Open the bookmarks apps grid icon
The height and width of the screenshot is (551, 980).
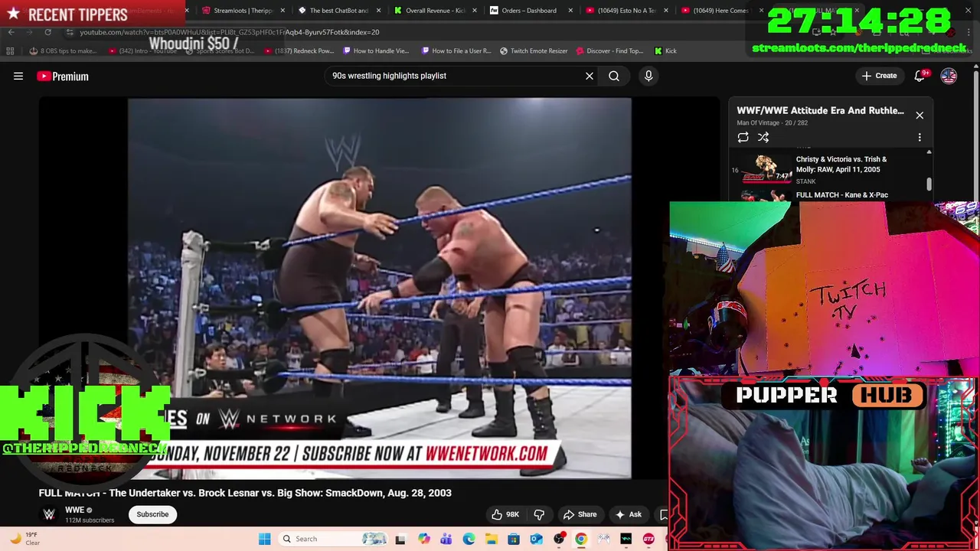click(10, 51)
